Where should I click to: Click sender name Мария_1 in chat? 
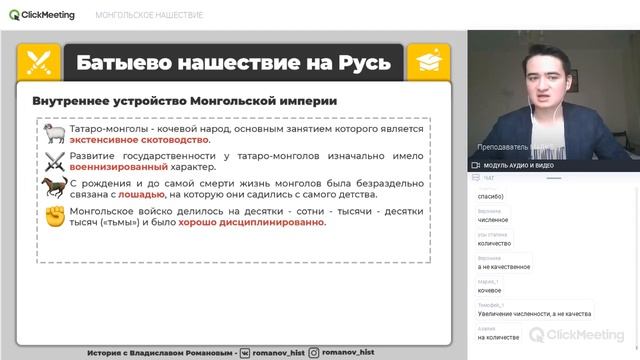point(488,282)
